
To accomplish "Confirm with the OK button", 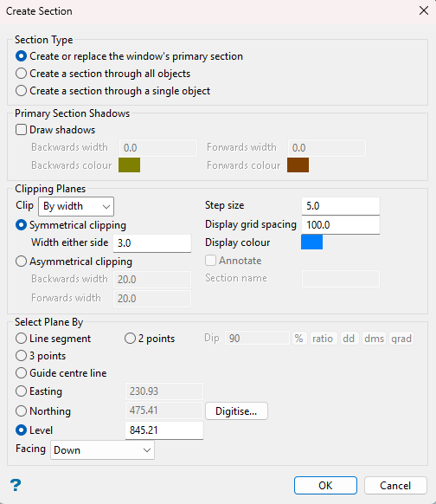I will (325, 485).
